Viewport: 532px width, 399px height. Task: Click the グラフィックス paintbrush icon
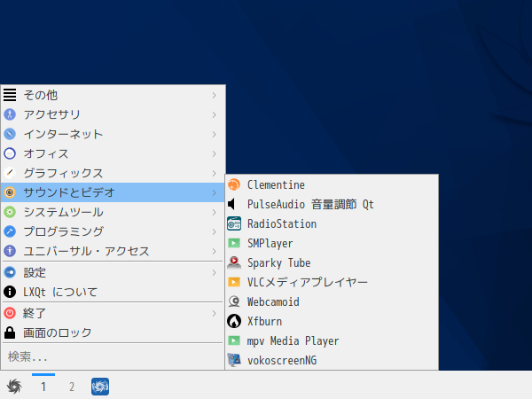[x=10, y=173]
